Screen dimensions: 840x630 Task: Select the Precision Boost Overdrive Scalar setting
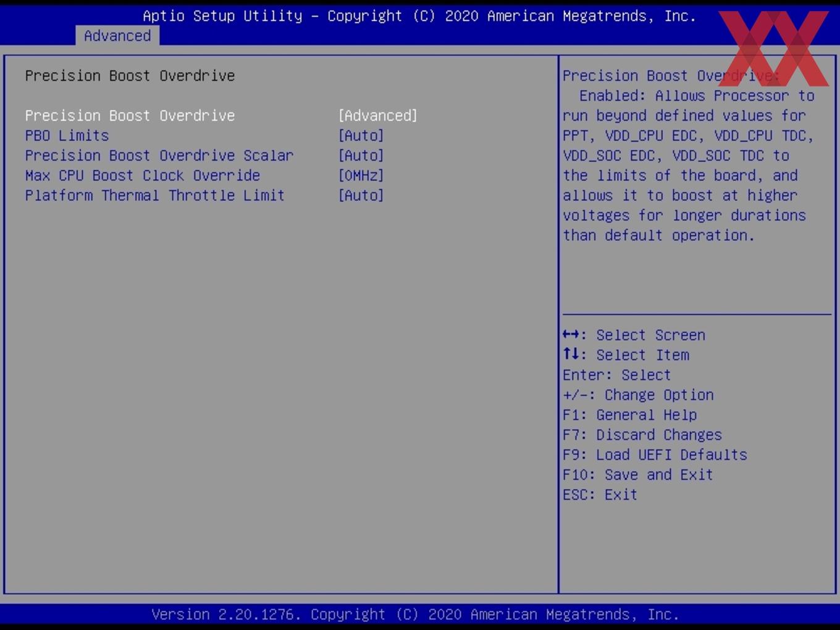[x=159, y=155]
